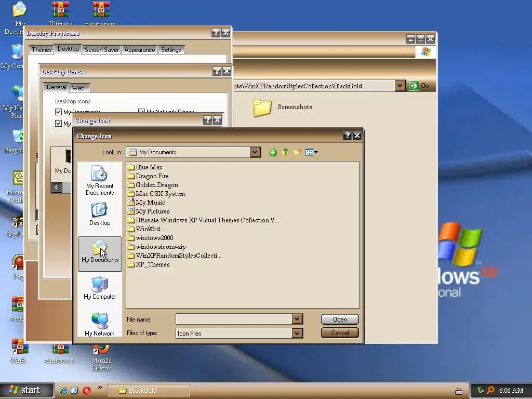This screenshot has width=532, height=399.
Task: Click the windows-x... archive on desktop
Action: point(61,353)
